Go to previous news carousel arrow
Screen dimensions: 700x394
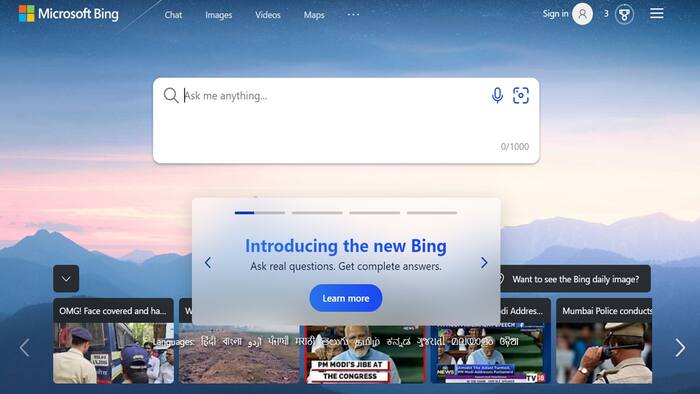pyautogui.click(x=25, y=348)
